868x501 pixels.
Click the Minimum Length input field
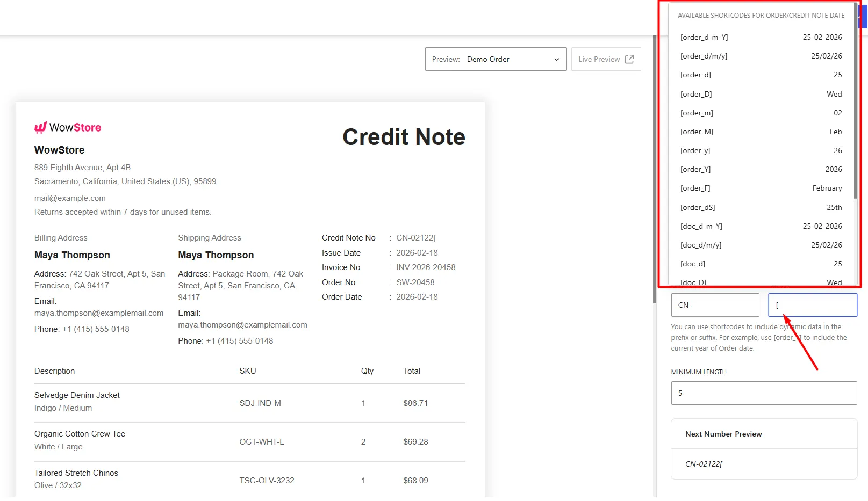click(x=764, y=393)
